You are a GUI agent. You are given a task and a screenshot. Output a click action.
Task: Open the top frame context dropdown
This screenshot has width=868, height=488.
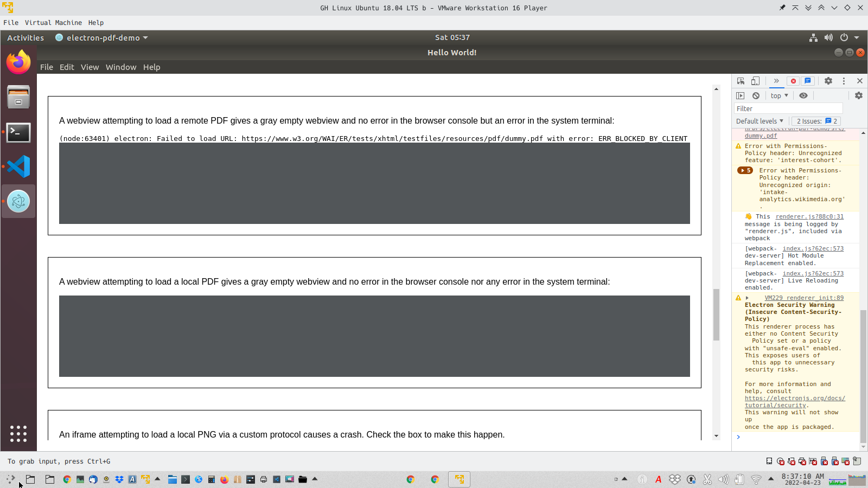pyautogui.click(x=778, y=95)
